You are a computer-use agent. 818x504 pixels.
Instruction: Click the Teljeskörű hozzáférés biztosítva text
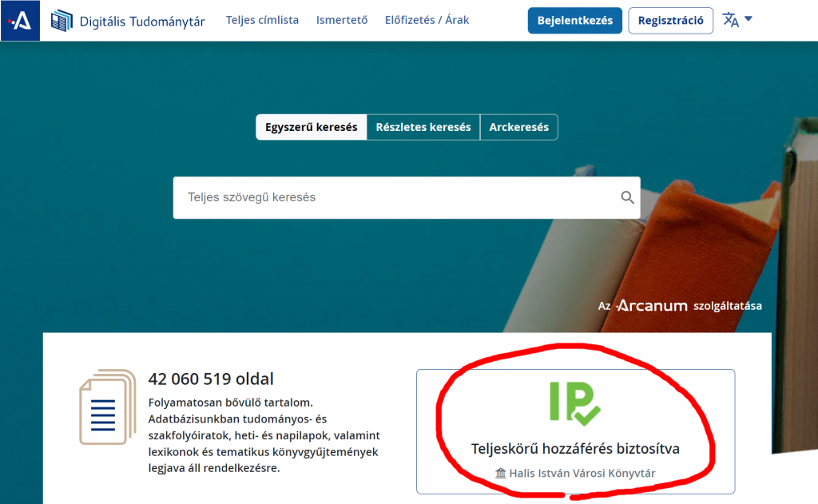click(x=575, y=449)
